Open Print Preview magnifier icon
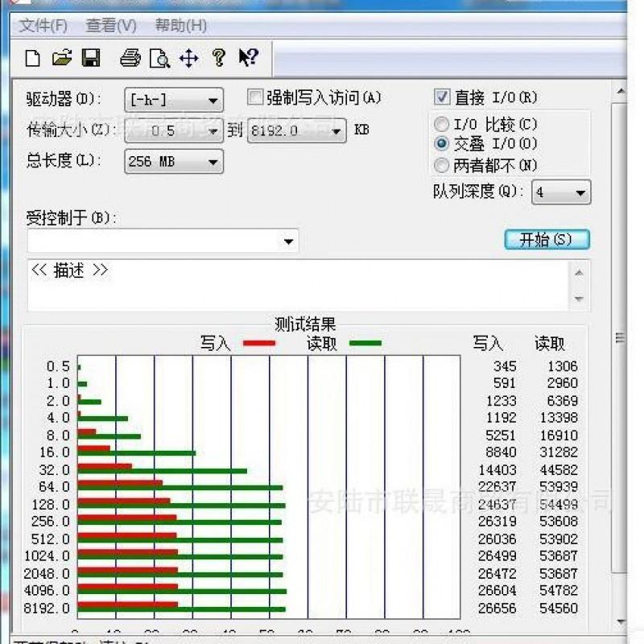Image resolution: width=644 pixels, height=644 pixels. pos(159,58)
